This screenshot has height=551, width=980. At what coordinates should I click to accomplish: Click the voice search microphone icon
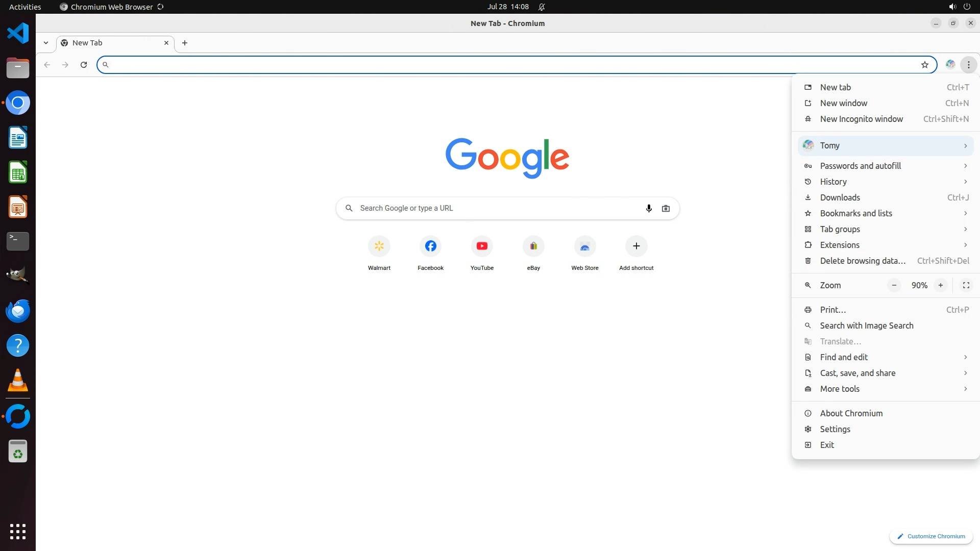[x=649, y=208]
